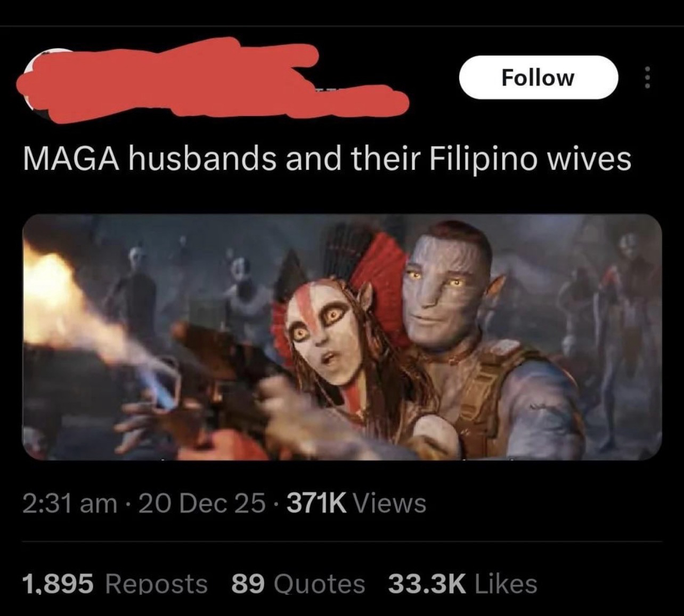Click the word Likes

(x=505, y=584)
